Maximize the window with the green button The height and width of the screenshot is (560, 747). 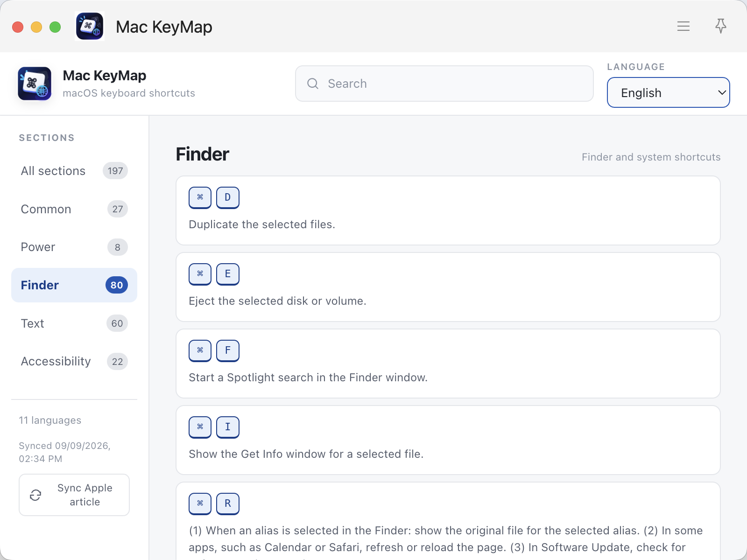click(x=55, y=27)
